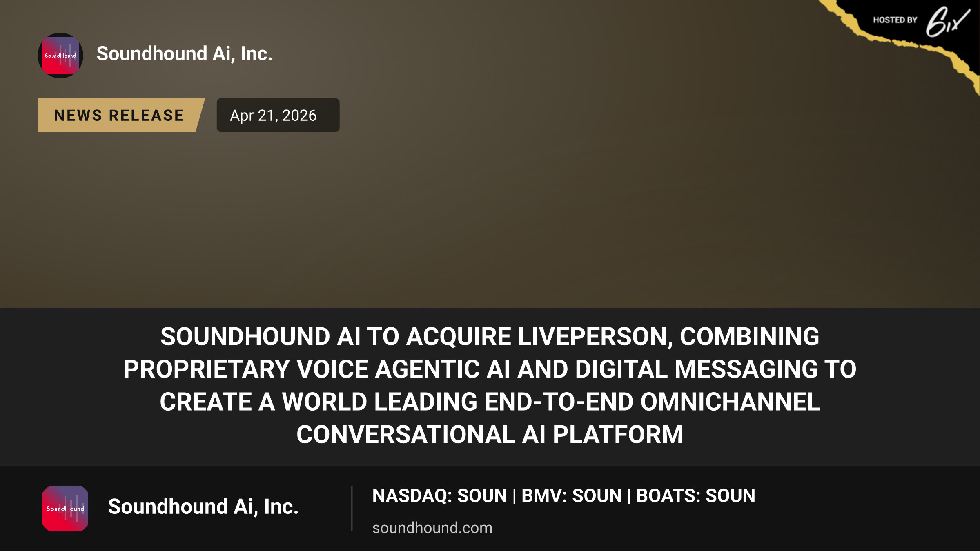Click the vertical divider in the footer
The height and width of the screenshot is (551, 980).
pyautogui.click(x=352, y=509)
